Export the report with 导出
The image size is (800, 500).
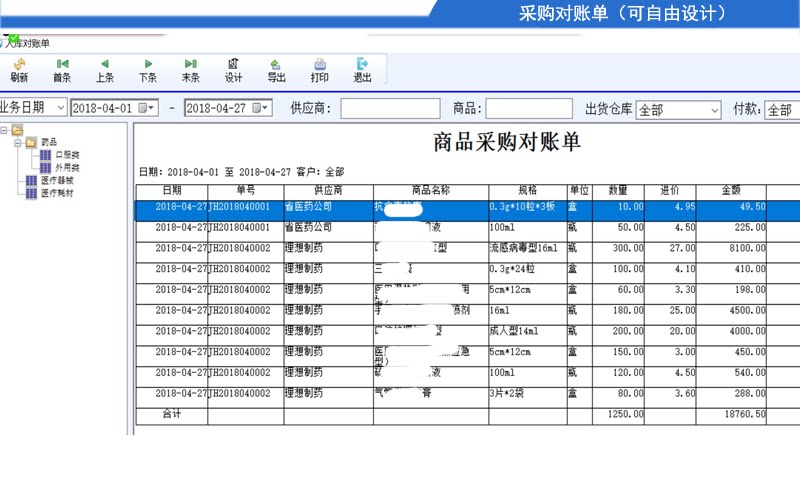pos(277,70)
